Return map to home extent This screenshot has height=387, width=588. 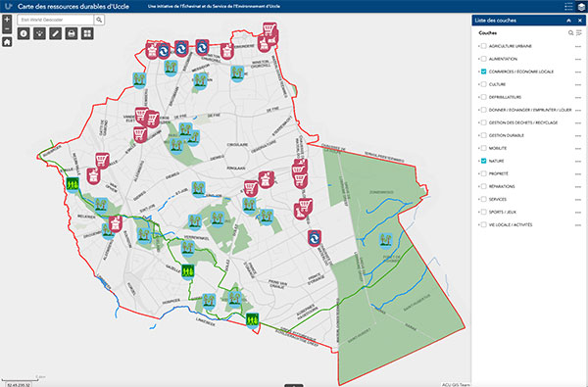pos(7,42)
